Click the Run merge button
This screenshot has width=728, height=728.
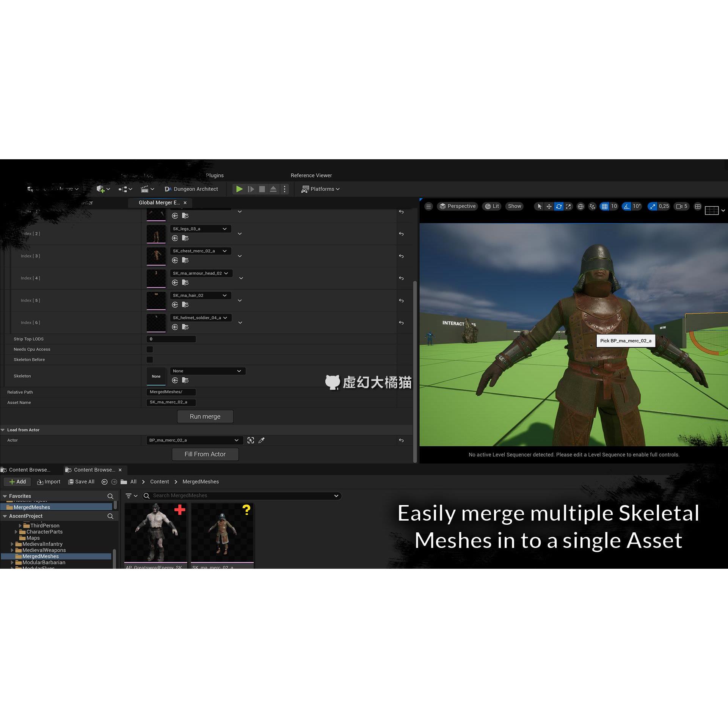click(205, 416)
